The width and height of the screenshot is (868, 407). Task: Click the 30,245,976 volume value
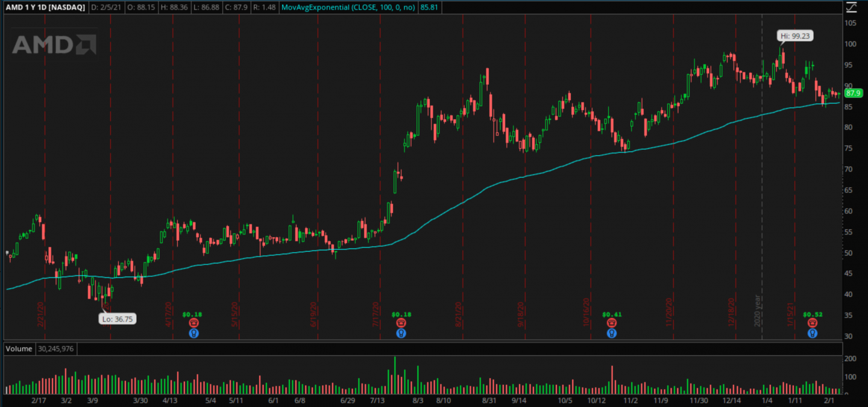click(57, 349)
